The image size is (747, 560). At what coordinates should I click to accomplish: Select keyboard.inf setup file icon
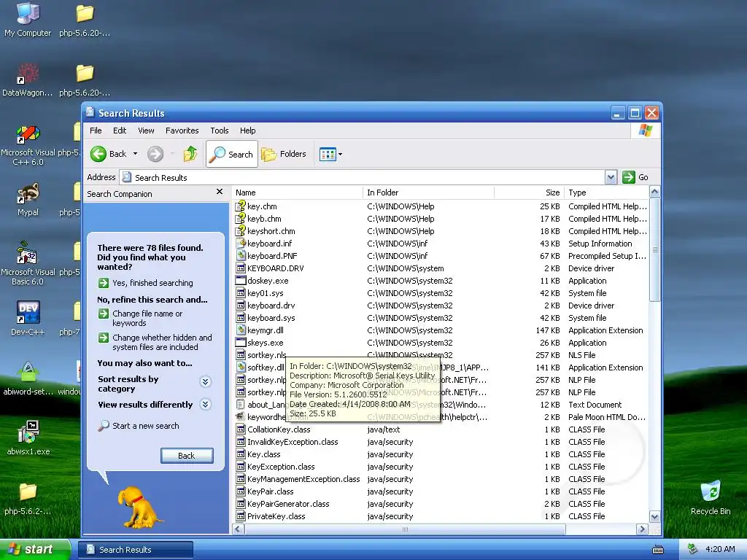tap(241, 244)
